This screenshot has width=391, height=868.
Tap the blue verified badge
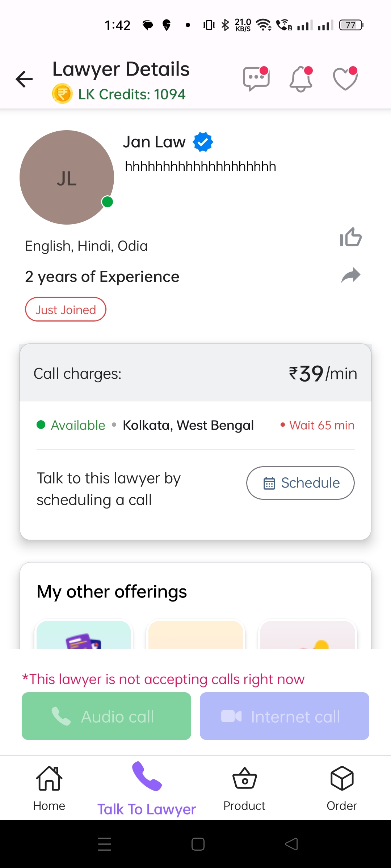203,142
